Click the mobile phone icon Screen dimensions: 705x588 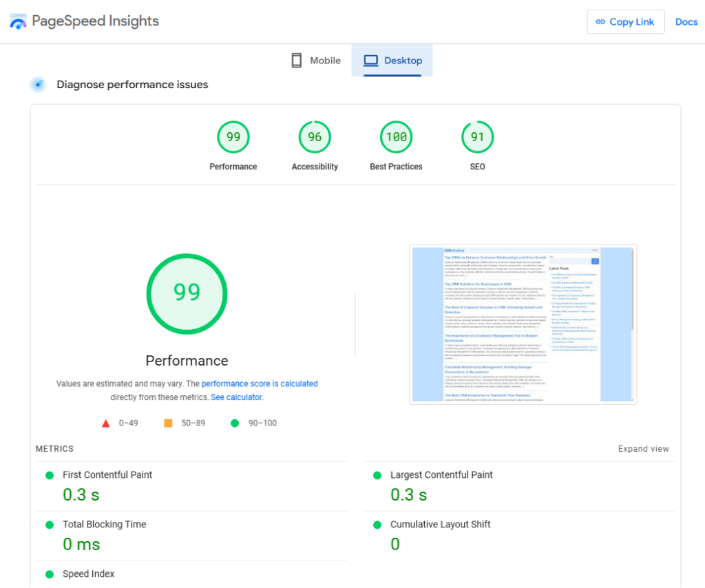click(x=296, y=60)
